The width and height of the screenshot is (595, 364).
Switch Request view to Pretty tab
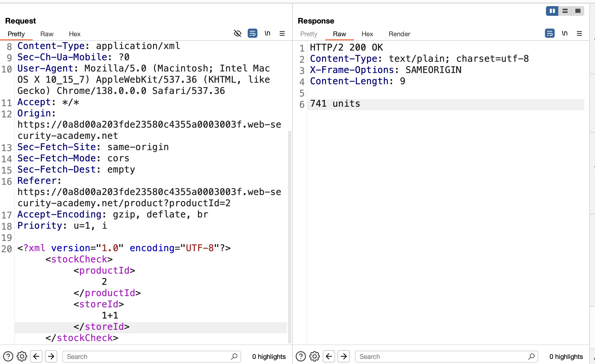tap(16, 34)
